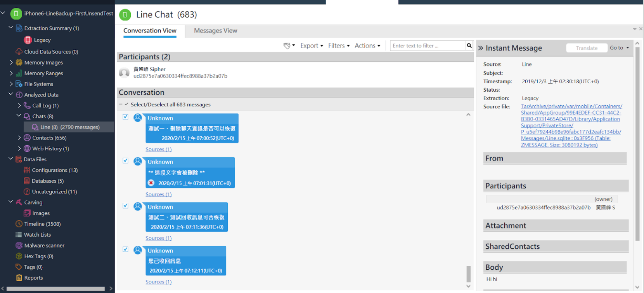644x293 pixels.
Task: Open the Filters dropdown
Action: click(339, 46)
